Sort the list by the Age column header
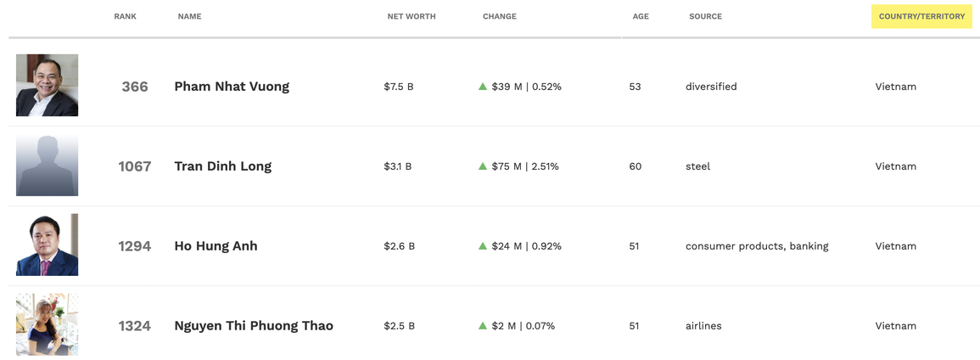 click(641, 16)
